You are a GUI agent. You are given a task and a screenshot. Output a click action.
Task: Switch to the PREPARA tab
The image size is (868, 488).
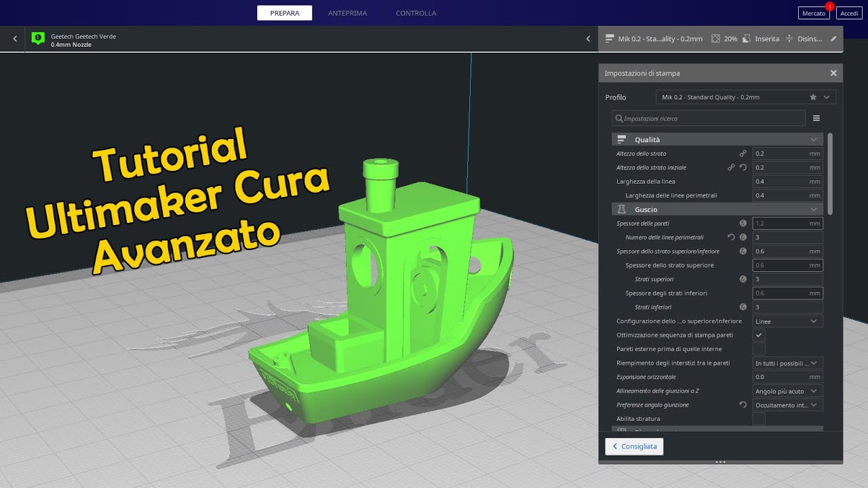click(x=285, y=13)
